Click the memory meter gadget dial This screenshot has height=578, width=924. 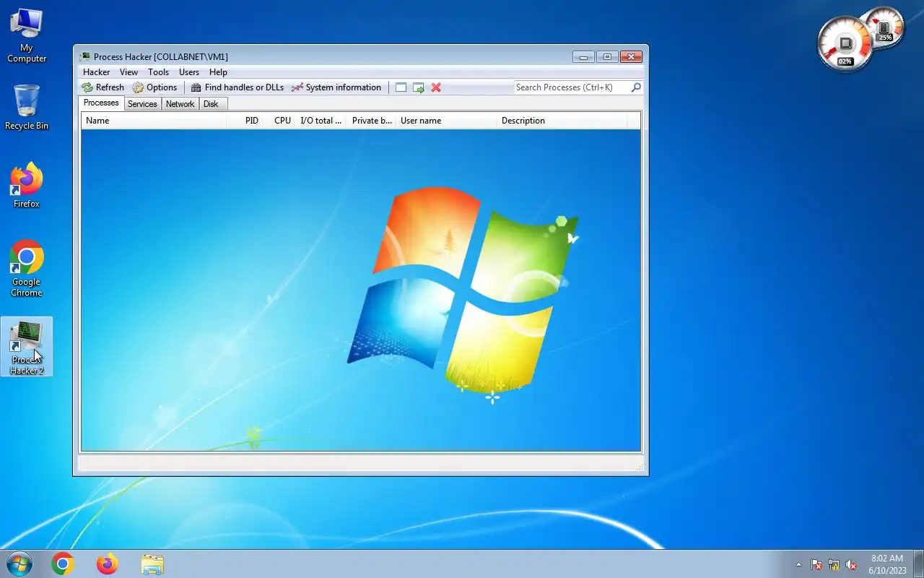[x=886, y=27]
